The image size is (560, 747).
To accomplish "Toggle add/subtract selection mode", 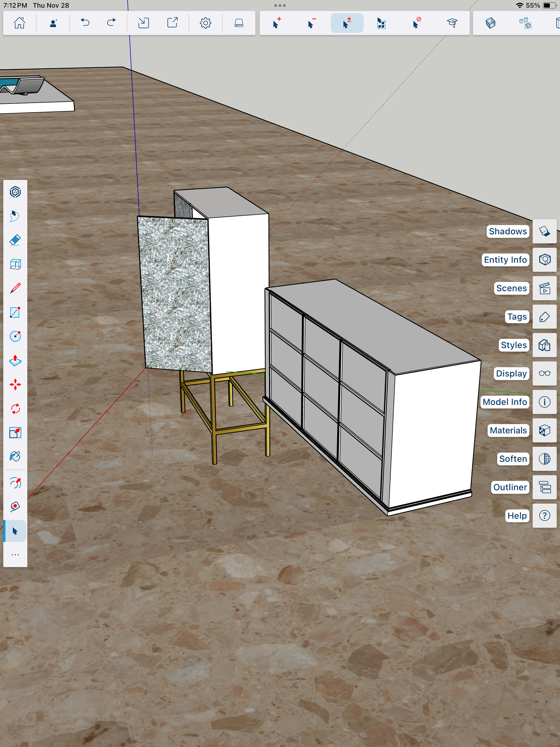I will tap(347, 23).
